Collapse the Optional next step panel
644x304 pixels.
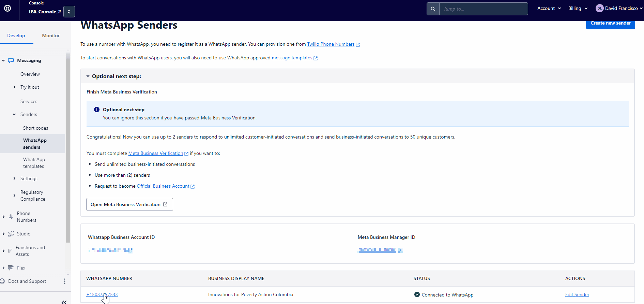(x=88, y=76)
